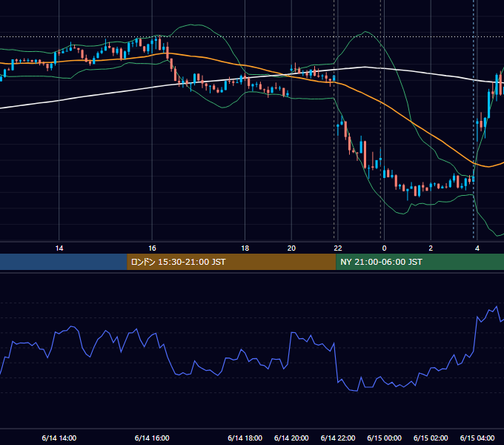504x445 pixels.
Task: Click the 6/15 04:00 date label
Action: 477,438
